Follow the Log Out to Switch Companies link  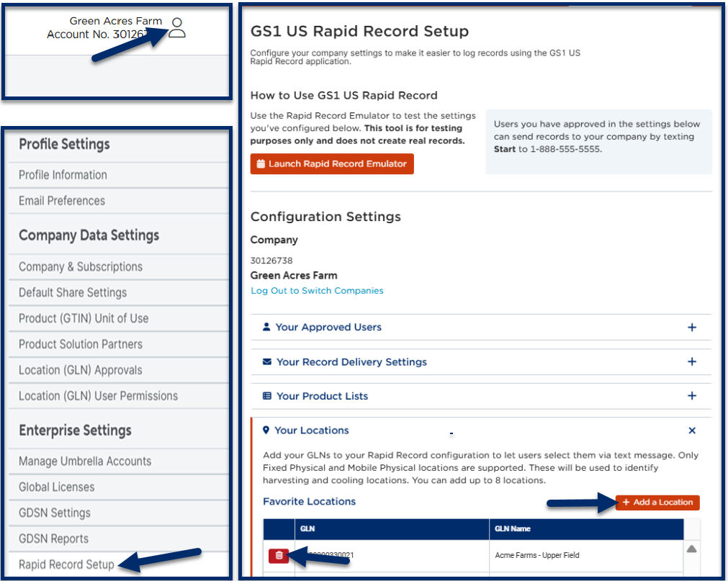click(317, 291)
